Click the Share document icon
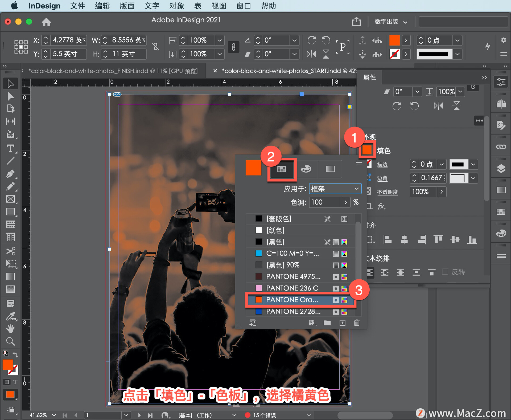511x420 pixels. (356, 21)
